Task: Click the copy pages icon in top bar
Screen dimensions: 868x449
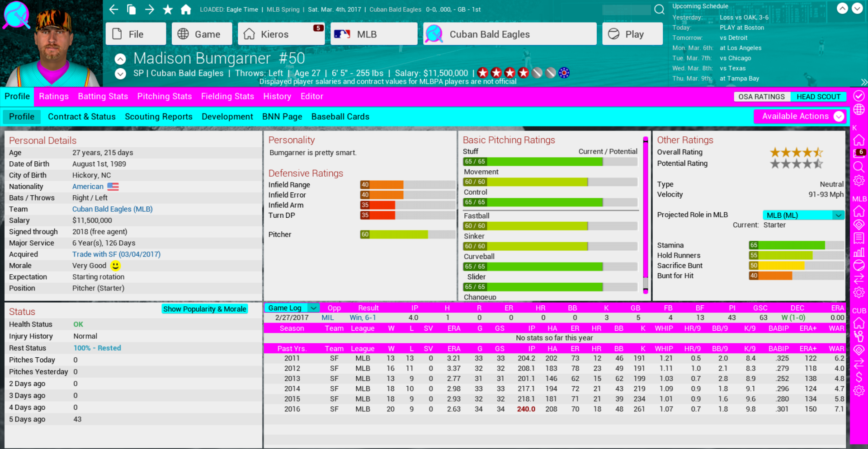Action: [x=132, y=9]
